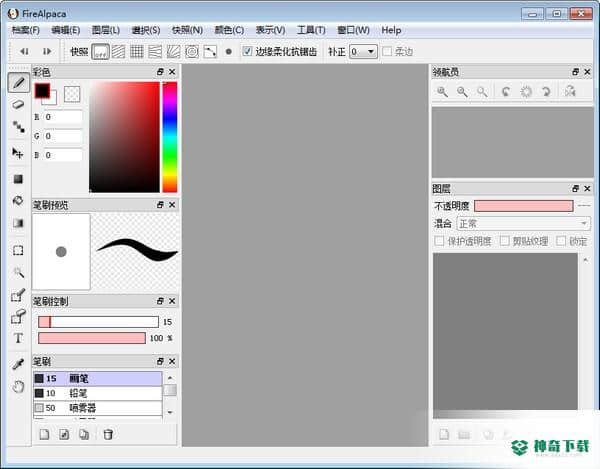Enable curve snap
The width and height of the screenshot is (600, 469).
pos(210,51)
